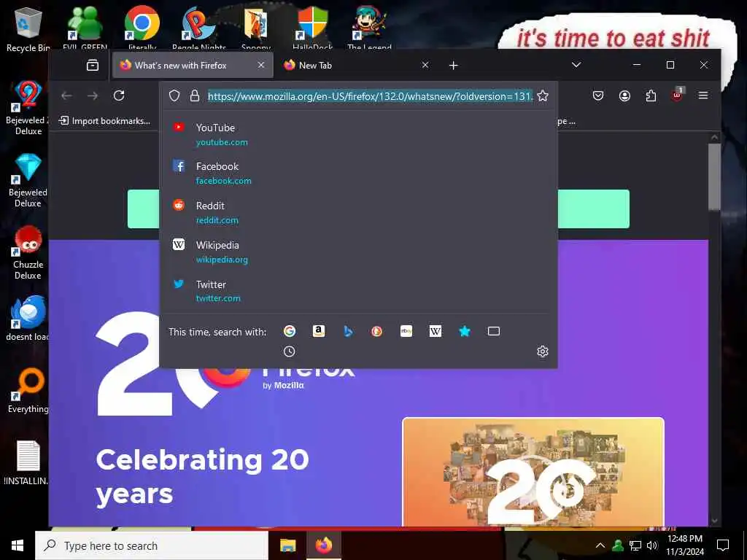Expand the list all tabs chevron
The height and width of the screenshot is (560, 747).
pyautogui.click(x=576, y=65)
